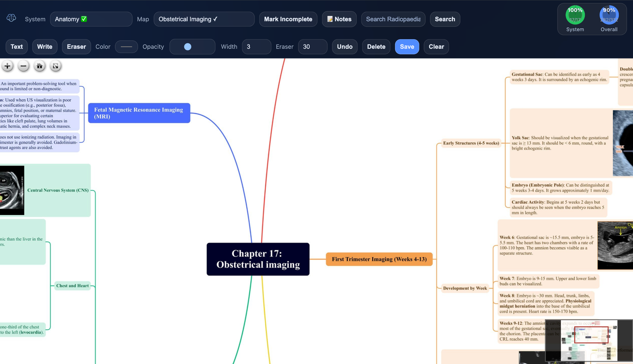
Task: Select the Write tool
Action: [x=45, y=47]
